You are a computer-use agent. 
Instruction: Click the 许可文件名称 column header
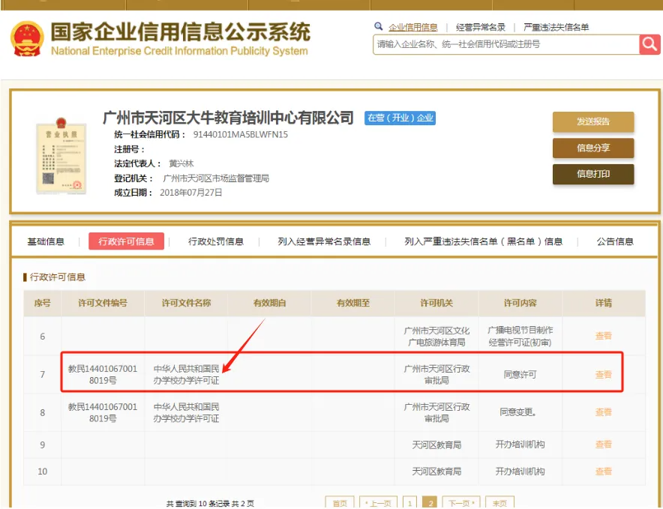click(x=186, y=303)
